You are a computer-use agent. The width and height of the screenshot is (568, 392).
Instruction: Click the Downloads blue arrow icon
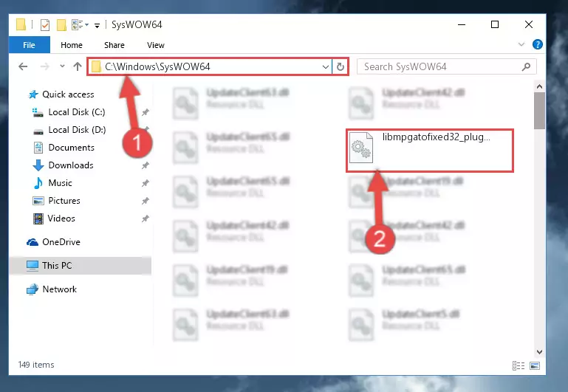38,165
